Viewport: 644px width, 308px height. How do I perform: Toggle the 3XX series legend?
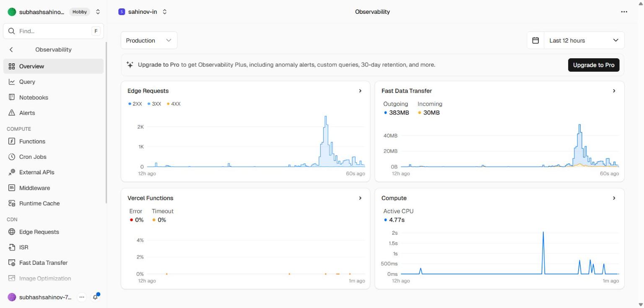[x=154, y=104]
